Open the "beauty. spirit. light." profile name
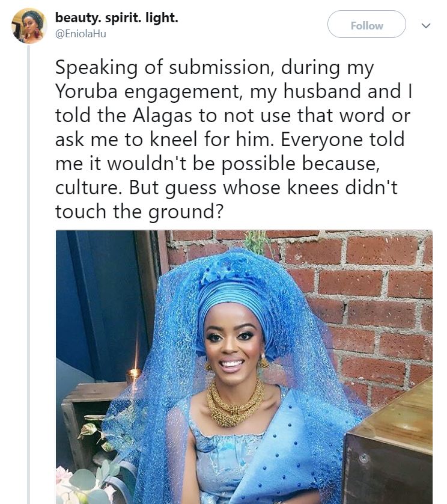Viewport: 447px width, 504px height. click(117, 18)
